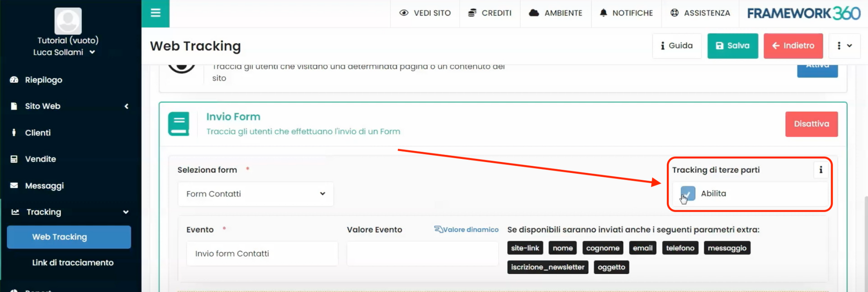Click the Salva button
Viewport: 868px width, 292px height.
(732, 46)
